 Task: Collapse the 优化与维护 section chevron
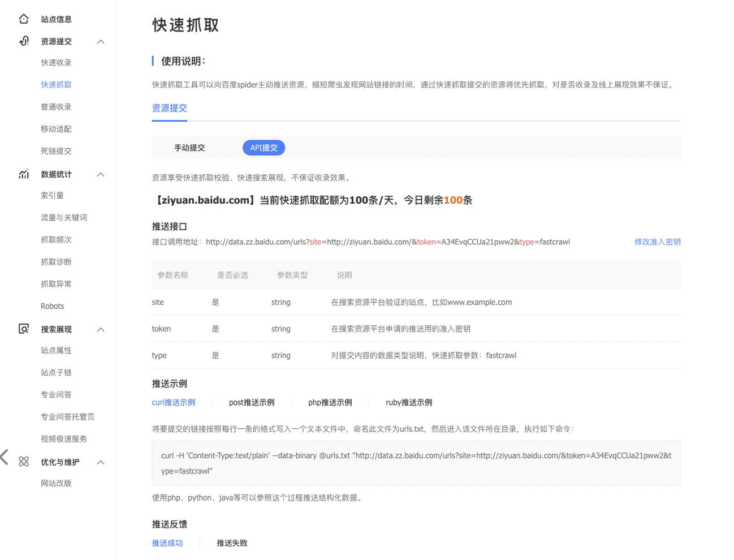click(x=101, y=462)
